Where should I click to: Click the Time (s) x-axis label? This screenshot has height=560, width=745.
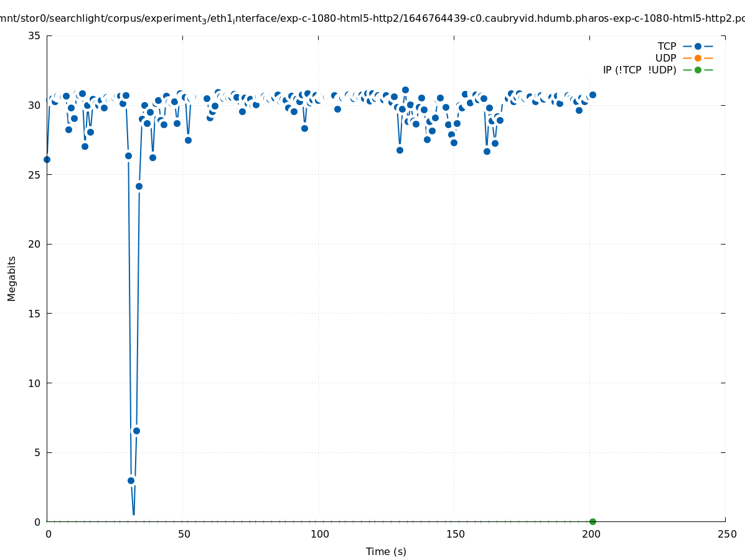(385, 551)
